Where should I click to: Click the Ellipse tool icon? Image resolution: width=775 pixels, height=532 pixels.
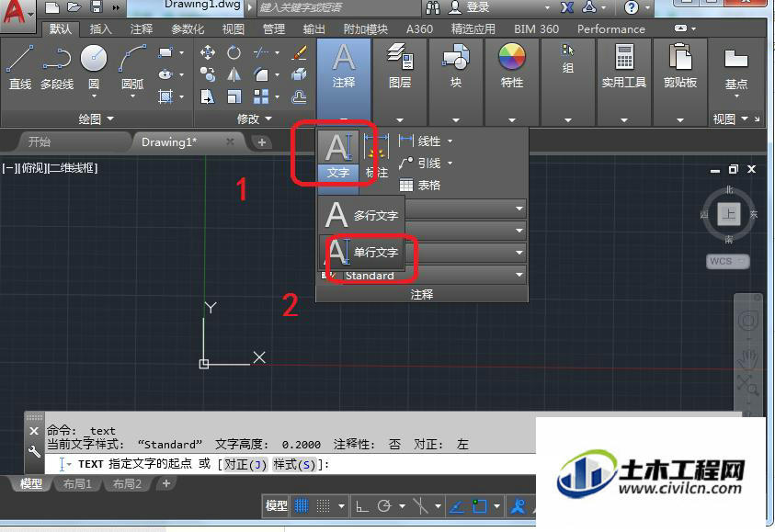165,74
